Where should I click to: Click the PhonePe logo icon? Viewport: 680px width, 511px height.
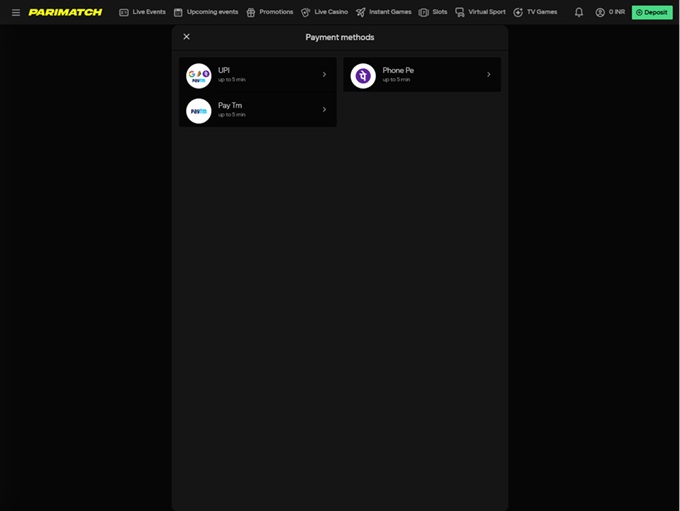pyautogui.click(x=363, y=75)
